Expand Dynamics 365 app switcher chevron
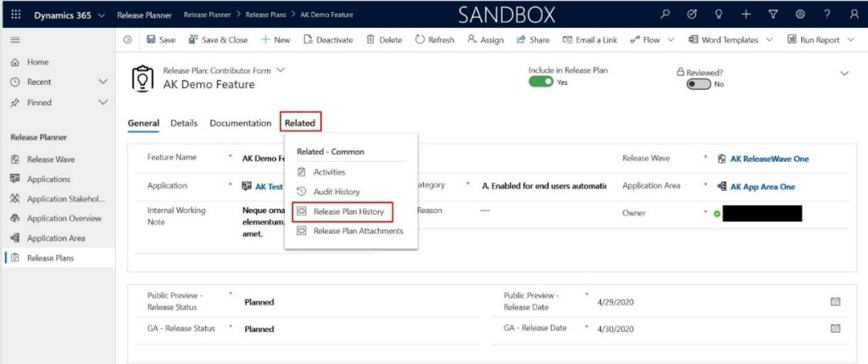Viewport: 868px width, 364px height. 101,15
